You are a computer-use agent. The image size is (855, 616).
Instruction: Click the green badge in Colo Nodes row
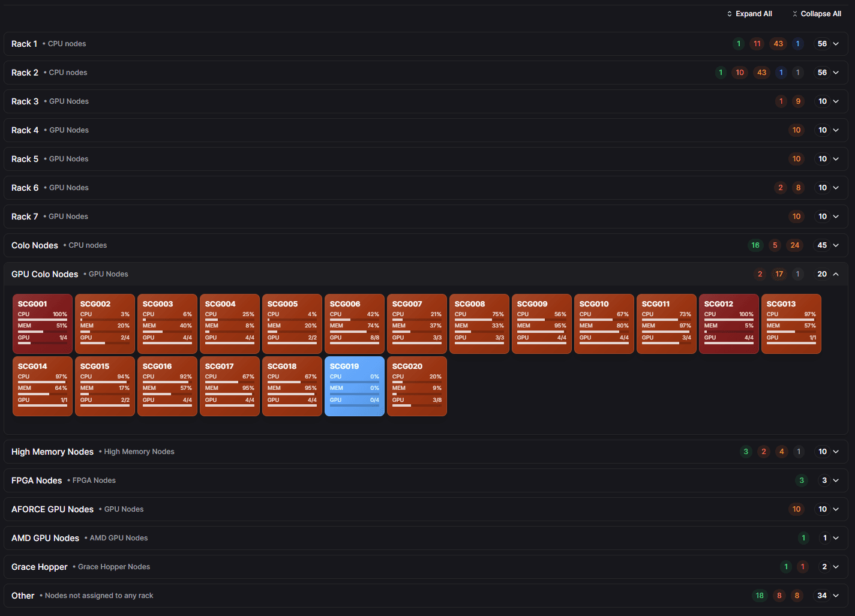tap(755, 245)
